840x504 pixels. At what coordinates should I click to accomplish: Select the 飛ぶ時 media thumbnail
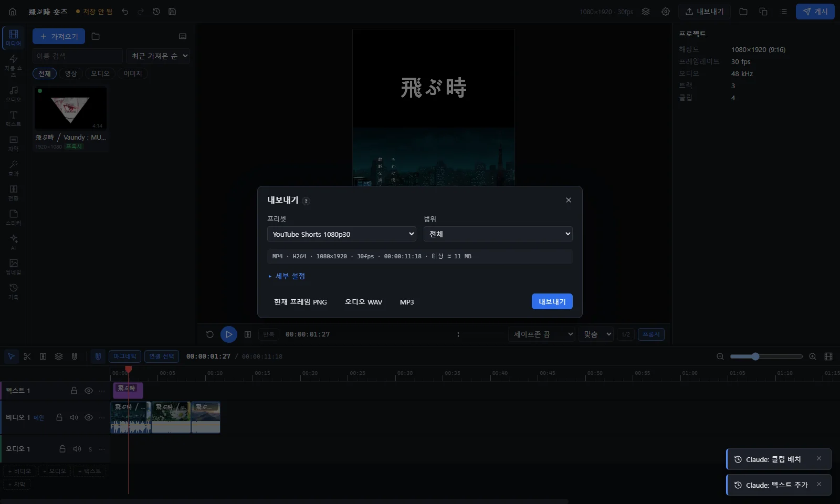[71, 108]
